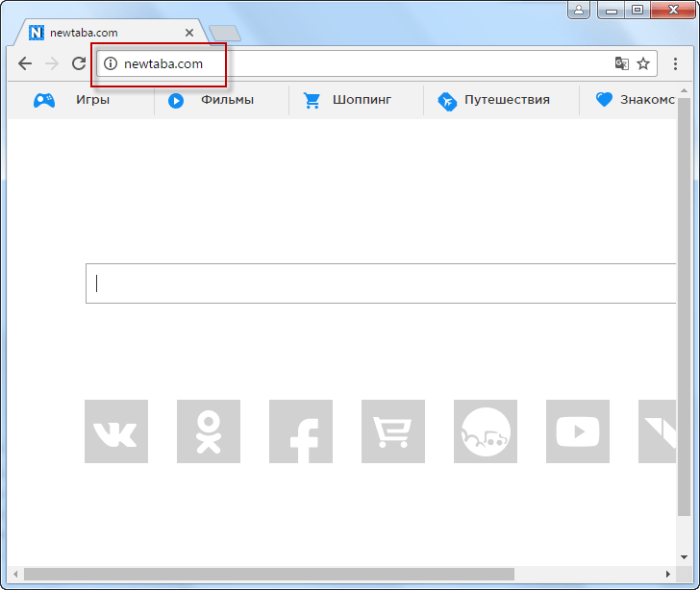Open the gray shopping cart shortcut tile
The height and width of the screenshot is (590, 700).
click(393, 431)
